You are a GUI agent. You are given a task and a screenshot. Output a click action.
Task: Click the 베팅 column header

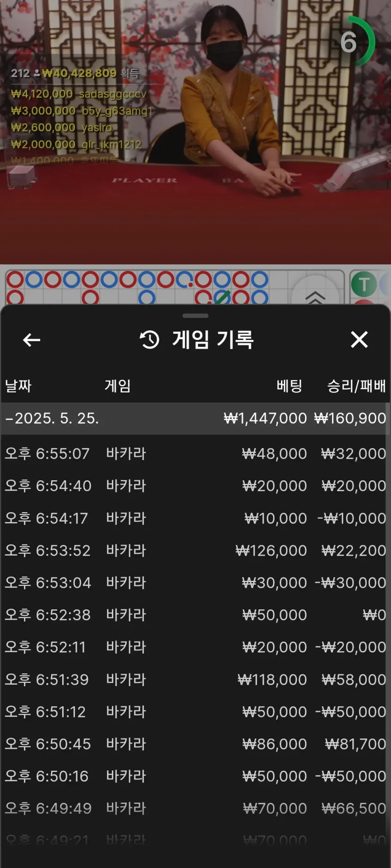click(x=289, y=386)
